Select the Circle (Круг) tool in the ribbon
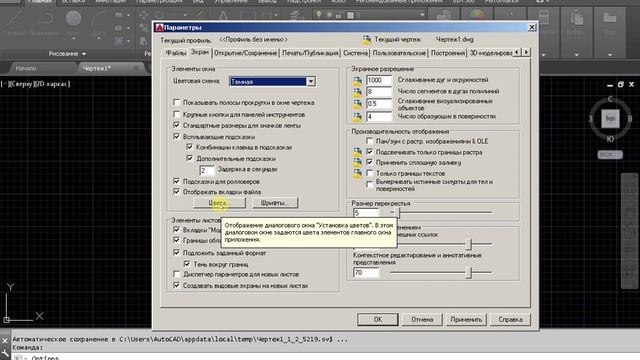The height and width of the screenshot is (360, 640). click(73, 24)
